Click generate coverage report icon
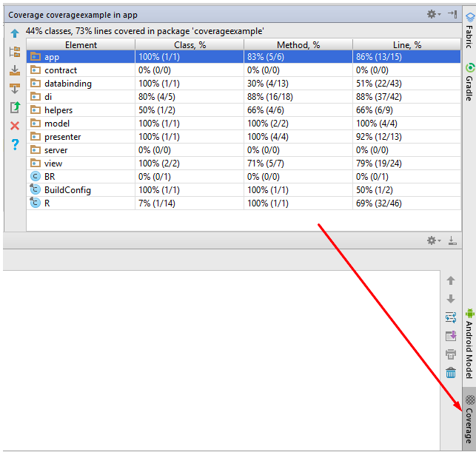The image size is (476, 455). click(15, 107)
